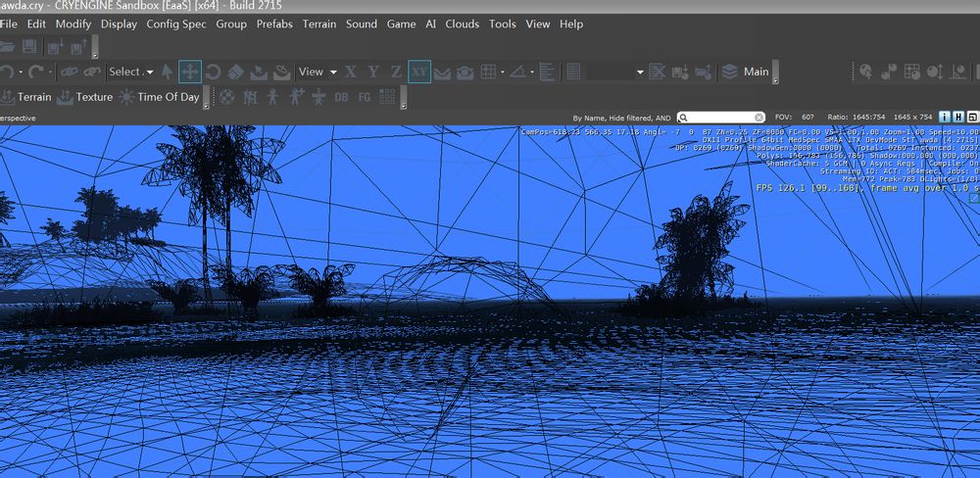Screen dimensions: 980x478
Task: Click into the viewport search field
Action: pos(720,118)
